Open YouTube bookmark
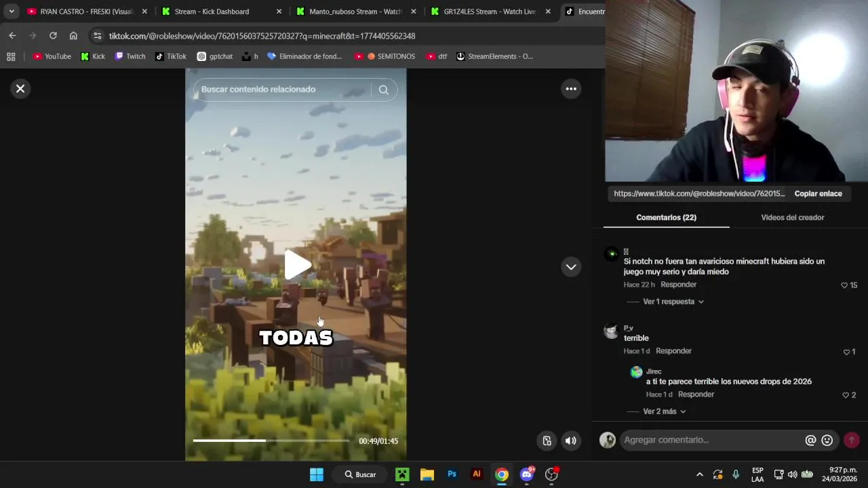 tap(52, 56)
